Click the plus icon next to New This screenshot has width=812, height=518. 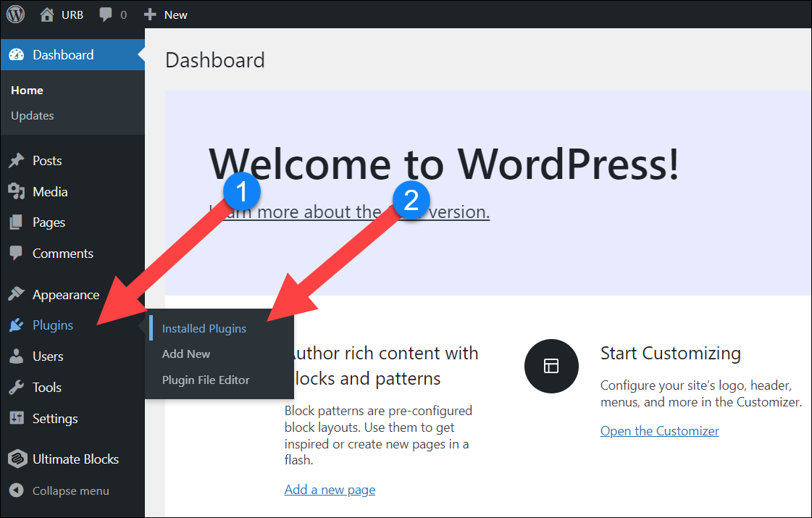tap(150, 14)
